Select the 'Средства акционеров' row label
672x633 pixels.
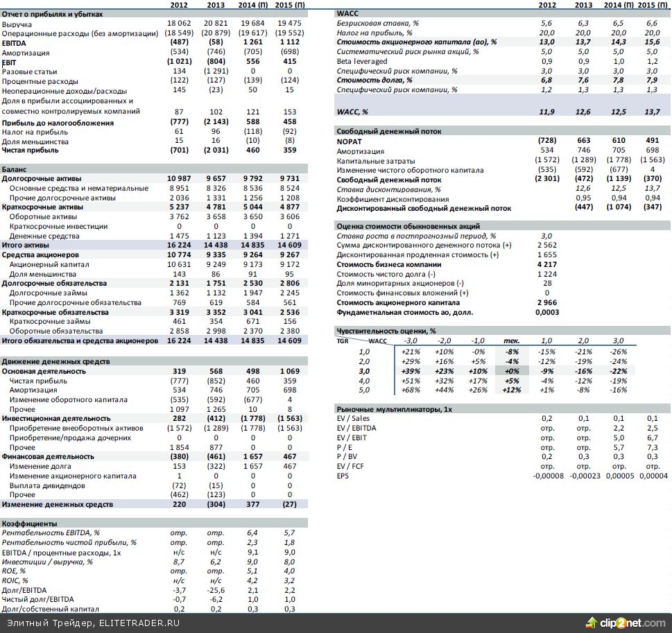click(40, 254)
